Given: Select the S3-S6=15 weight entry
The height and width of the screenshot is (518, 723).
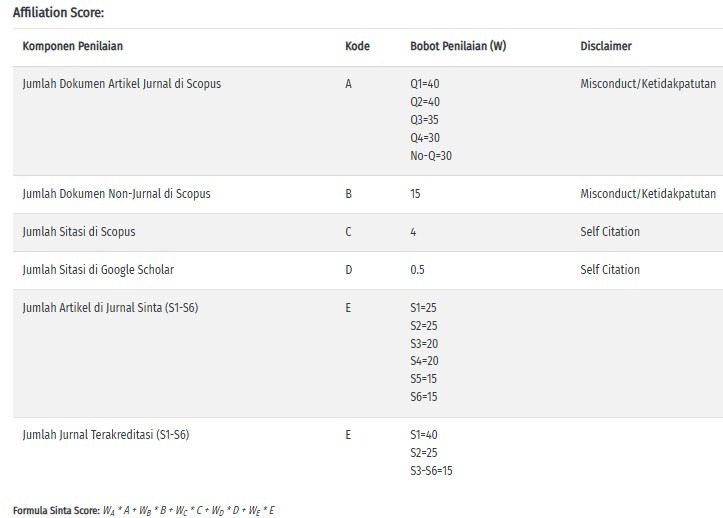Looking at the screenshot, I should pos(431,470).
